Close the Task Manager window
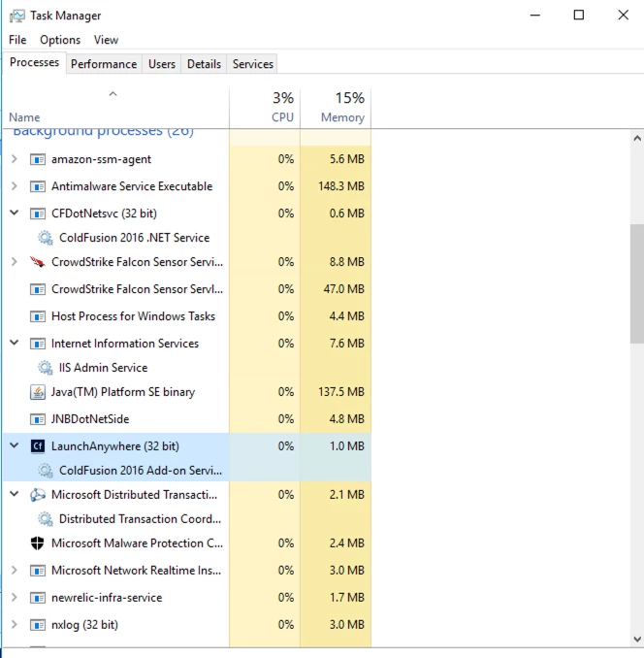This screenshot has height=658, width=644. (624, 16)
